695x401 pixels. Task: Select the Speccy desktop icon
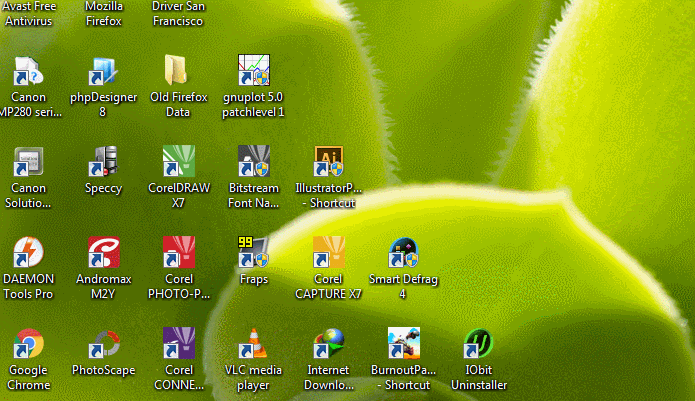103,161
